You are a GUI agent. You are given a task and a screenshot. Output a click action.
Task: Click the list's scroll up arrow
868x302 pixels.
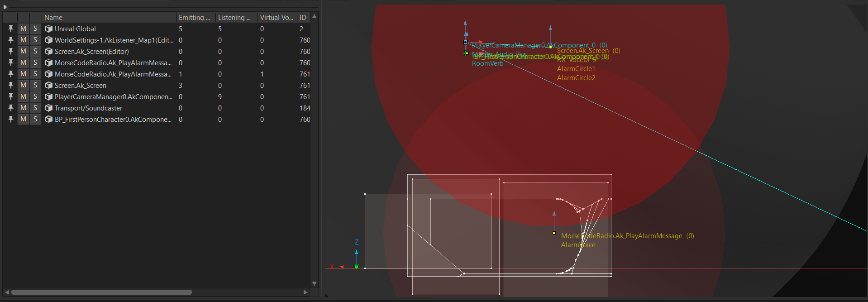tap(314, 17)
